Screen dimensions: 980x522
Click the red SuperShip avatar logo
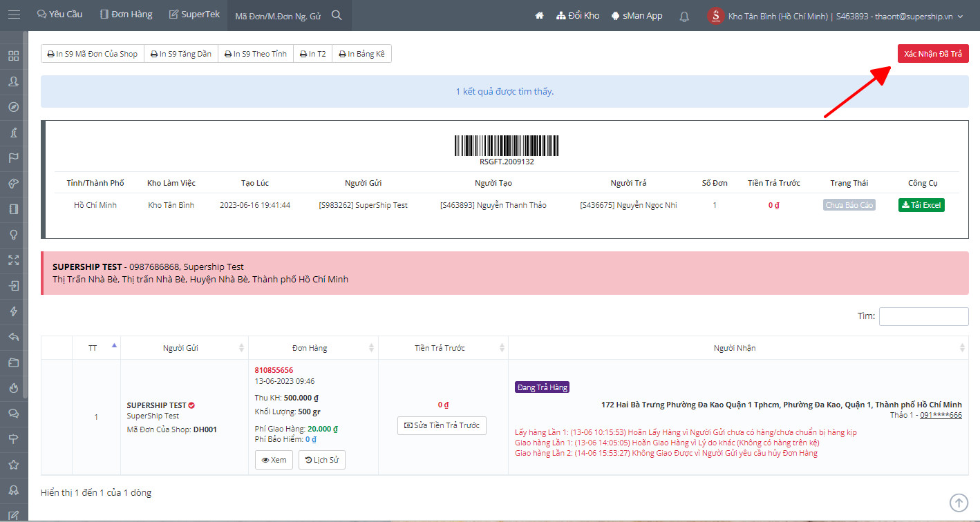(x=716, y=16)
